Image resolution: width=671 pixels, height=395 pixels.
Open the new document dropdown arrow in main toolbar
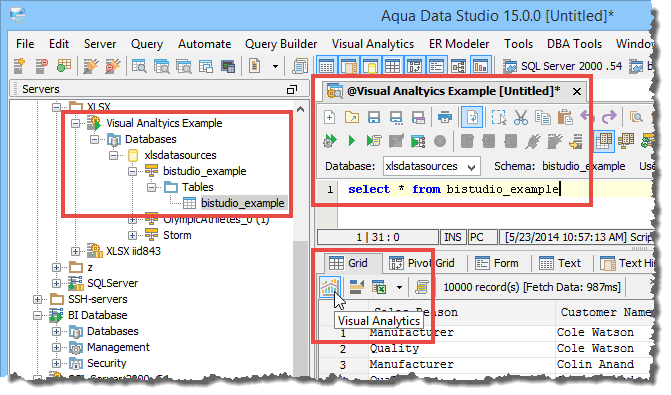tap(275, 66)
